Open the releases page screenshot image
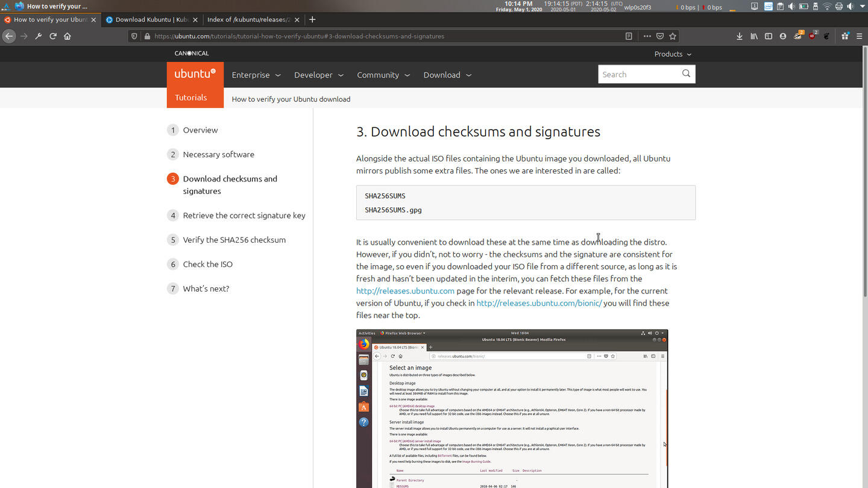The width and height of the screenshot is (868, 488). [x=512, y=408]
